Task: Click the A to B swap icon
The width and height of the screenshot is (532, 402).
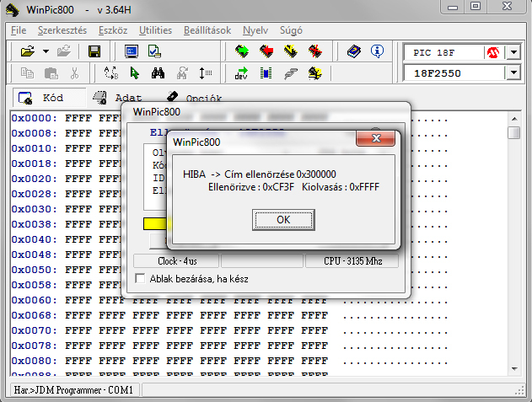Action: pos(111,73)
